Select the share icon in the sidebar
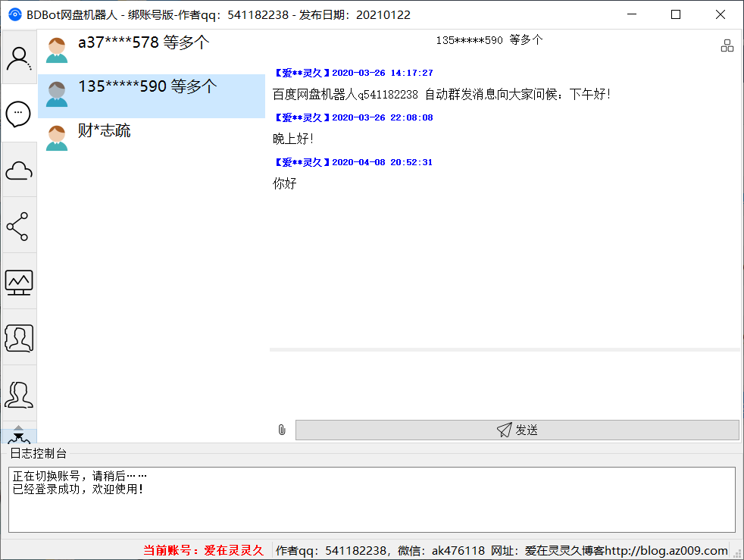This screenshot has width=744, height=560. [x=19, y=225]
